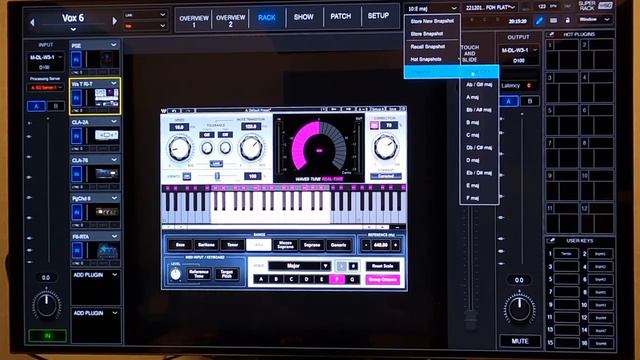Click the MUTE button in the output section
640x360 pixels.
pyautogui.click(x=520, y=341)
